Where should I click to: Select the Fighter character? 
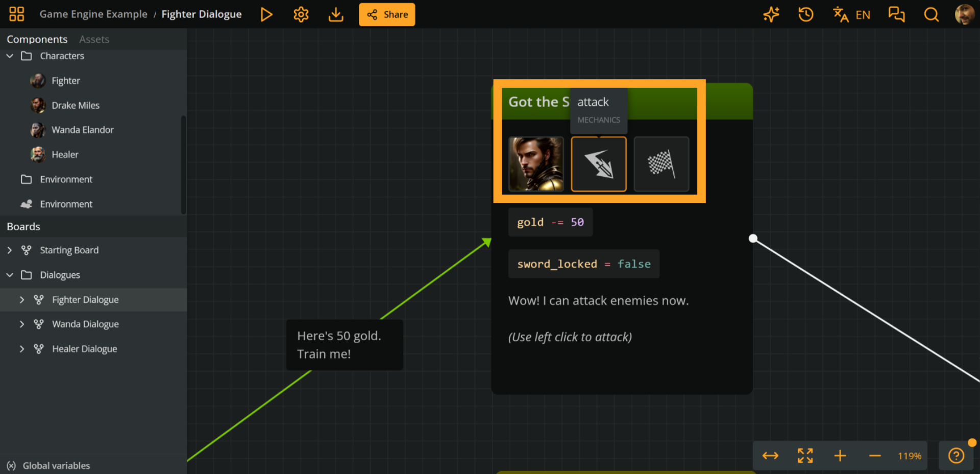pyautogui.click(x=65, y=81)
